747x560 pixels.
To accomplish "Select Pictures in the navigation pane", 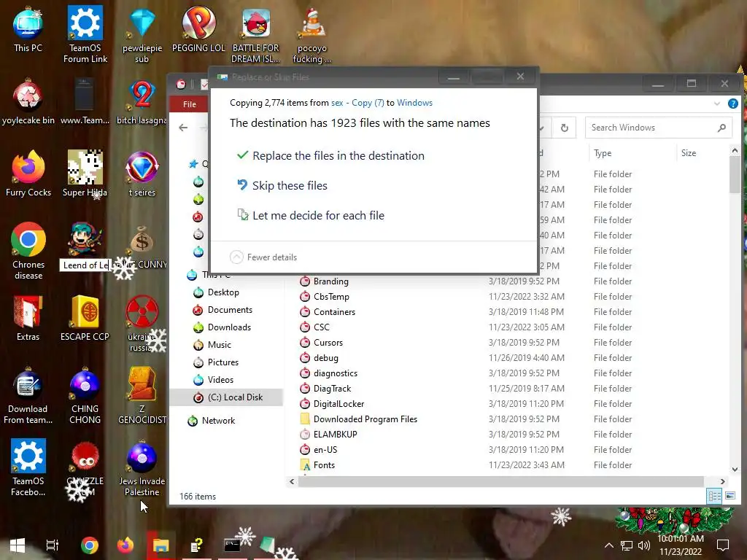I will coord(223,363).
